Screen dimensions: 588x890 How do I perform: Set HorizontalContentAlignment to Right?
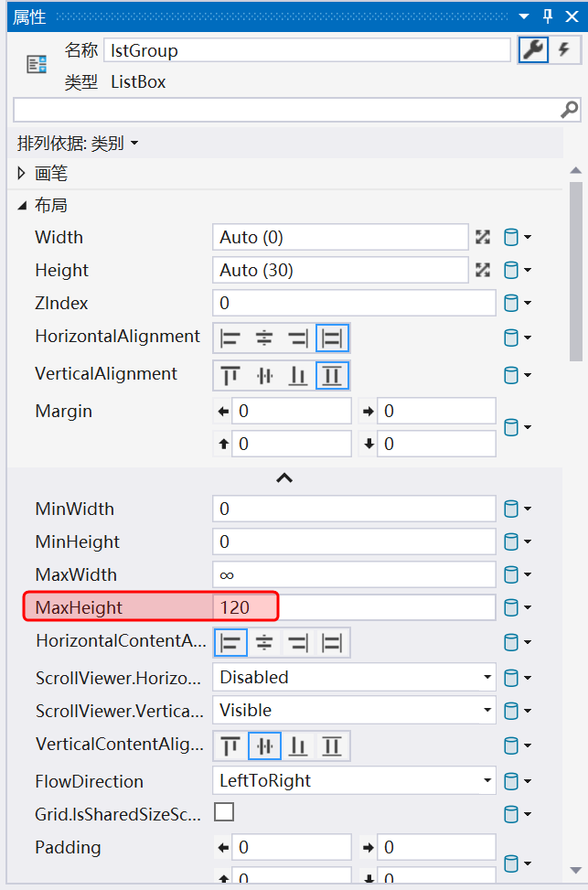(x=298, y=642)
